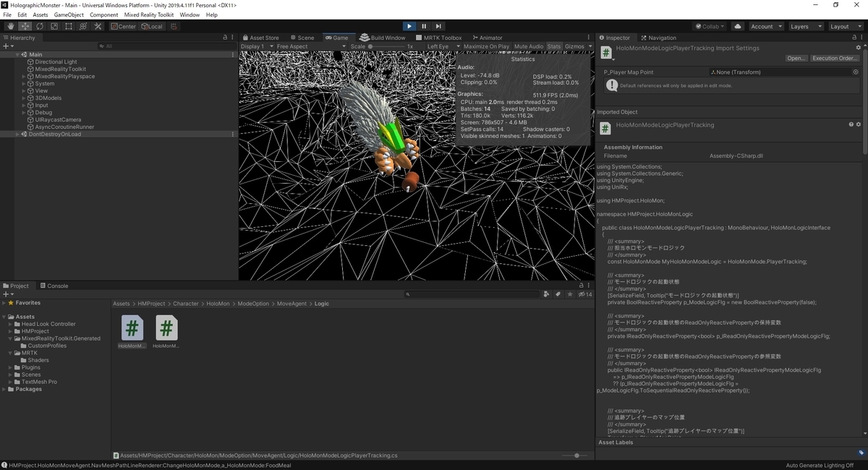The width and height of the screenshot is (868, 470).
Task: Toggle Mute Audio in Game view
Action: point(528,46)
